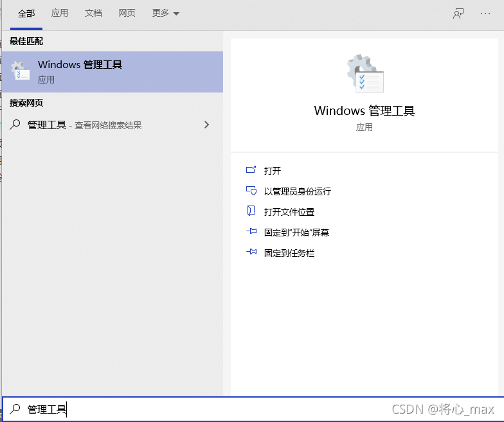Expand the 更多 dropdown
Viewport: 504px width, 422px height.
[166, 13]
